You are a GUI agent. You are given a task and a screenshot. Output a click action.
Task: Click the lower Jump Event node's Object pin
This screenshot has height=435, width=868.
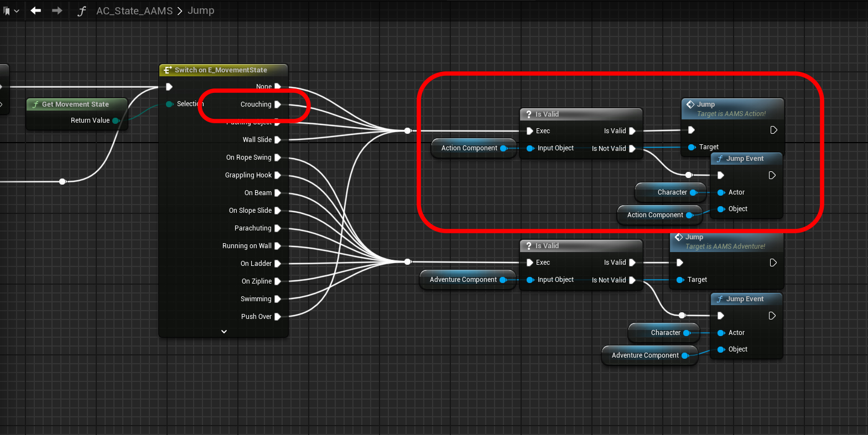721,349
